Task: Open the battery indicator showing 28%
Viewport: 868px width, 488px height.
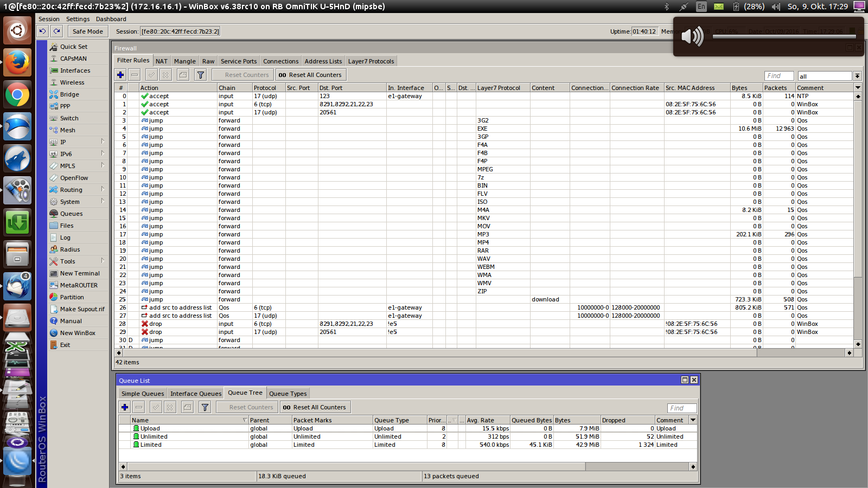Action: coord(748,7)
